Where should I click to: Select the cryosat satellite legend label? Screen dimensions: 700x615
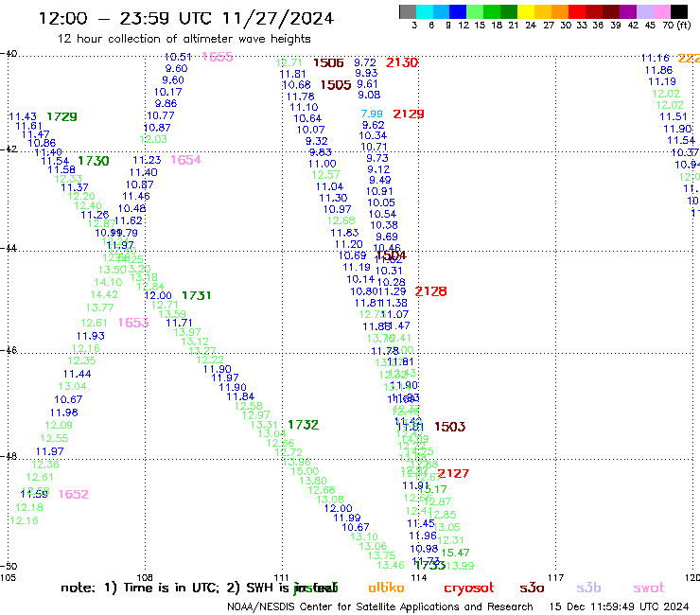tap(469, 589)
